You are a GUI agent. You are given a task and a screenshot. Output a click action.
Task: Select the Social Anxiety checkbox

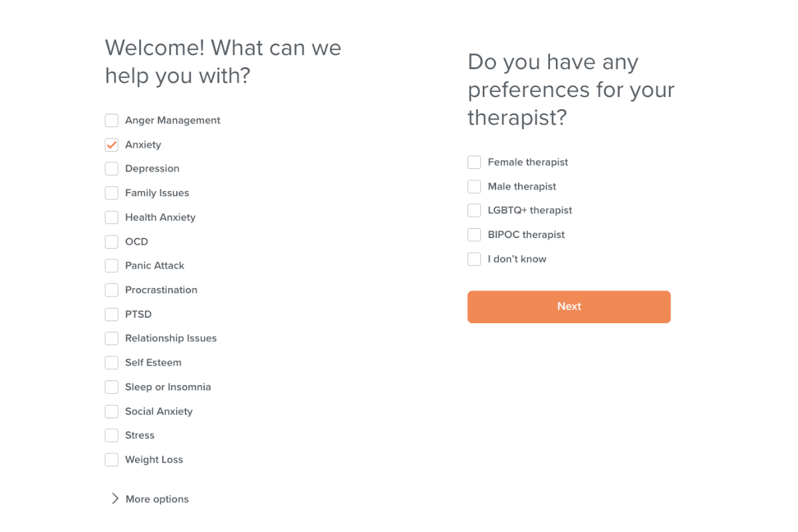tap(112, 412)
